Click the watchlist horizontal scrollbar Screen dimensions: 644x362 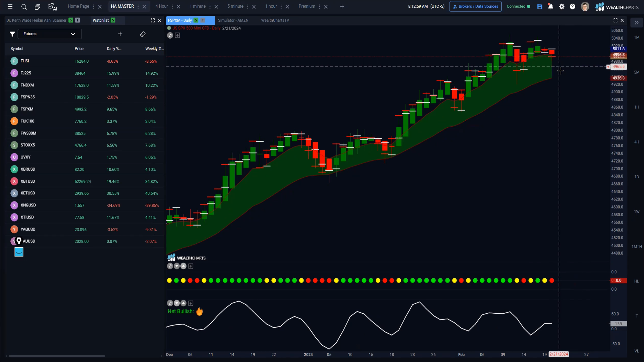[x=56, y=356]
